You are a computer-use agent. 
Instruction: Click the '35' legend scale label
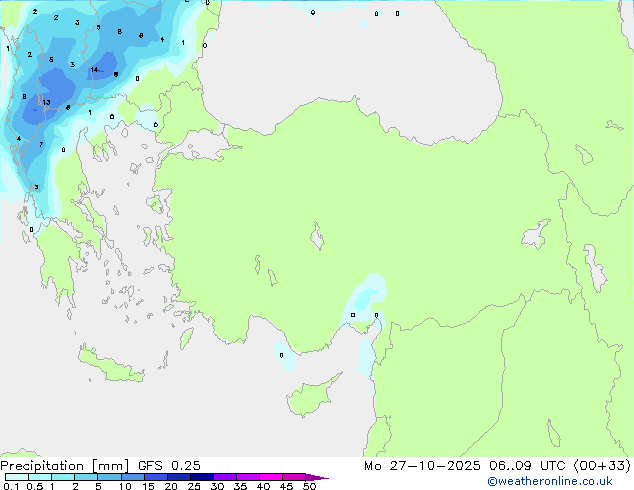240,486
